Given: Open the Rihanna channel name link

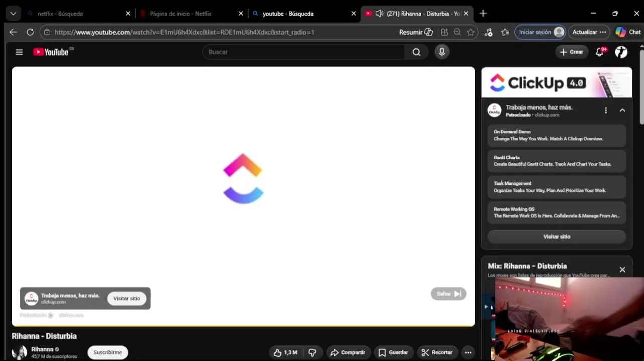Looking at the screenshot, I should (x=42, y=349).
